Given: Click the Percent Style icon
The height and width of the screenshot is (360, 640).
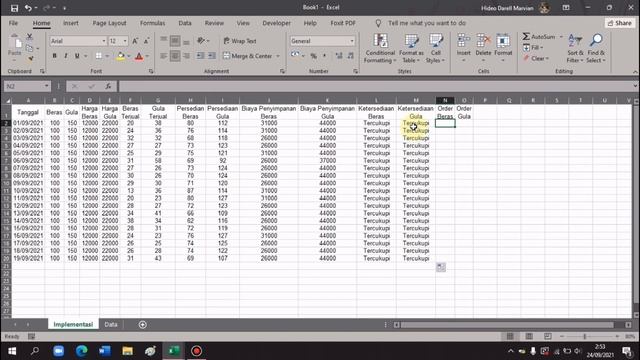Looking at the screenshot, I should [x=313, y=56].
